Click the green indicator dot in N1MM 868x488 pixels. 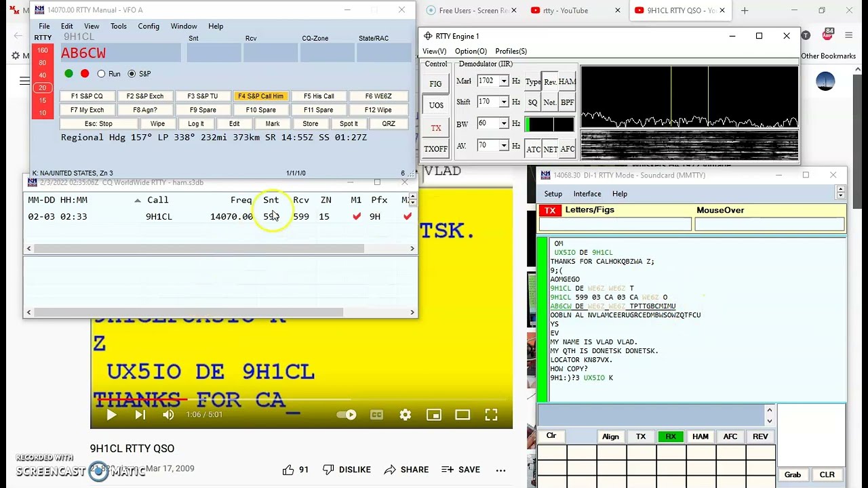click(x=68, y=73)
